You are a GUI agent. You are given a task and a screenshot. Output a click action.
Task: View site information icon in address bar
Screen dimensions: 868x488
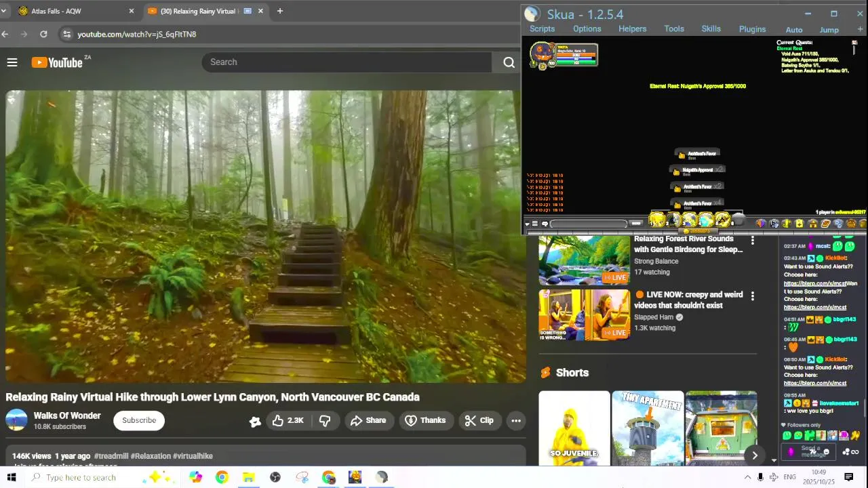pyautogui.click(x=66, y=34)
